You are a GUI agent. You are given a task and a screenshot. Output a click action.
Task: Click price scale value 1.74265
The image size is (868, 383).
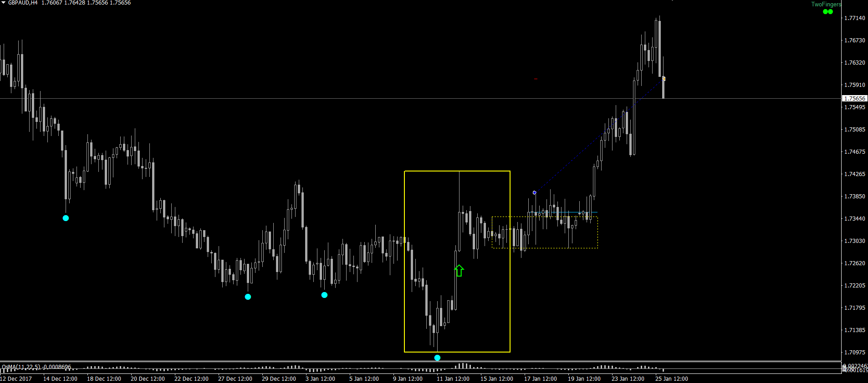855,174
